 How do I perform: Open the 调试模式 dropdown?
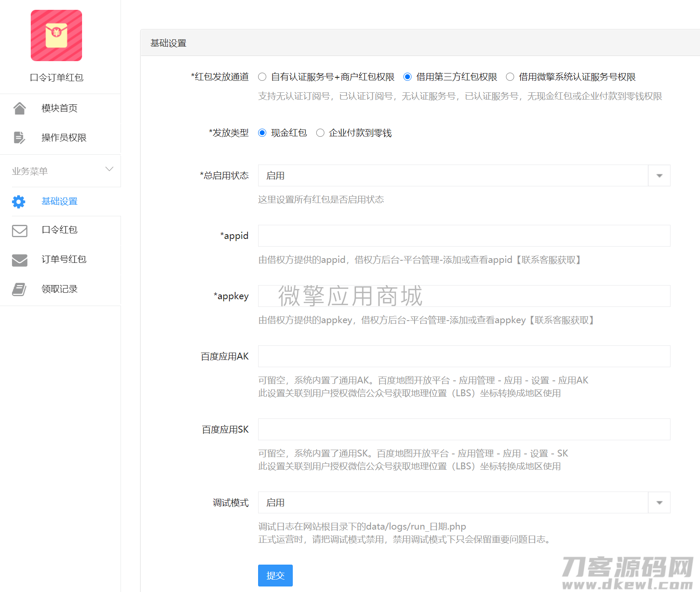click(x=464, y=503)
